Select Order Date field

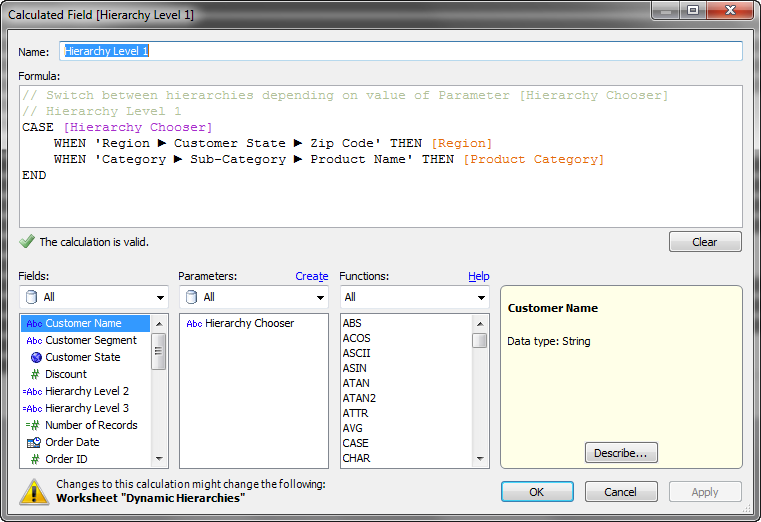(85, 442)
